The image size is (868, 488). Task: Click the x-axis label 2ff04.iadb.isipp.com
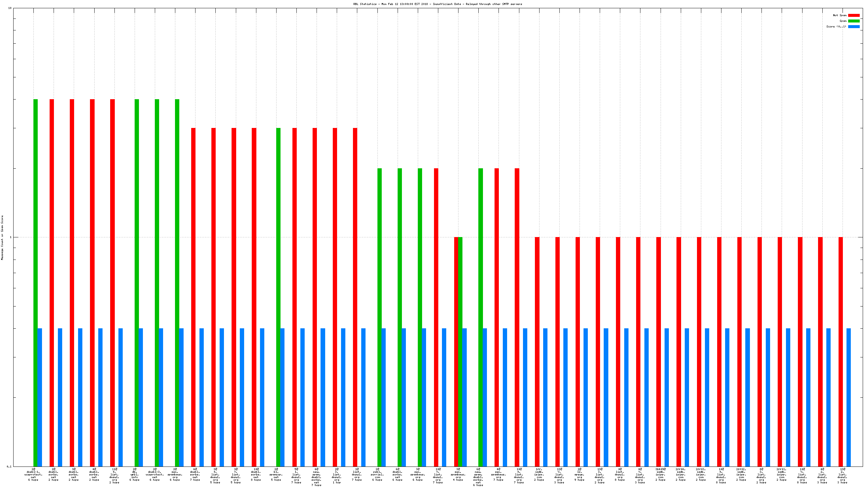click(x=681, y=474)
